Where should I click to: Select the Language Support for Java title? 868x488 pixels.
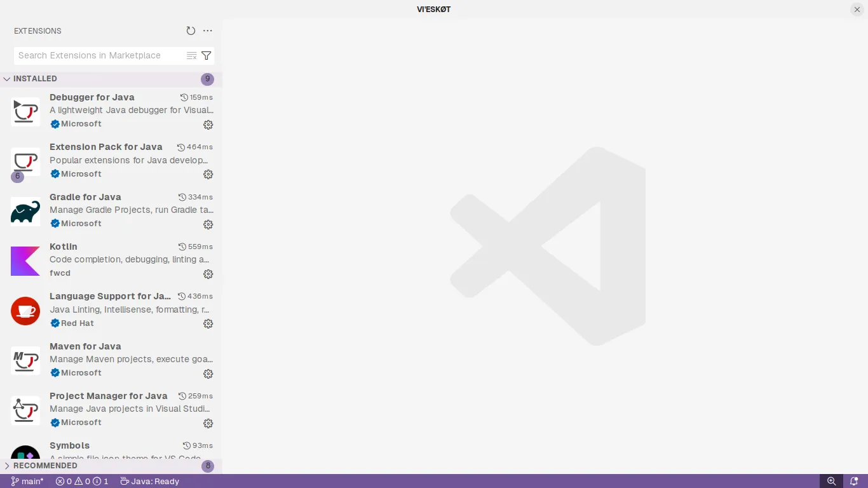click(111, 296)
